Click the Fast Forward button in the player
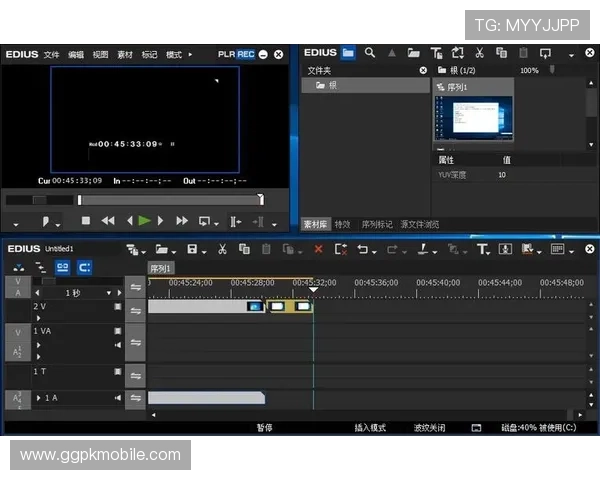Screen dimensions: 600x480 click(x=182, y=220)
